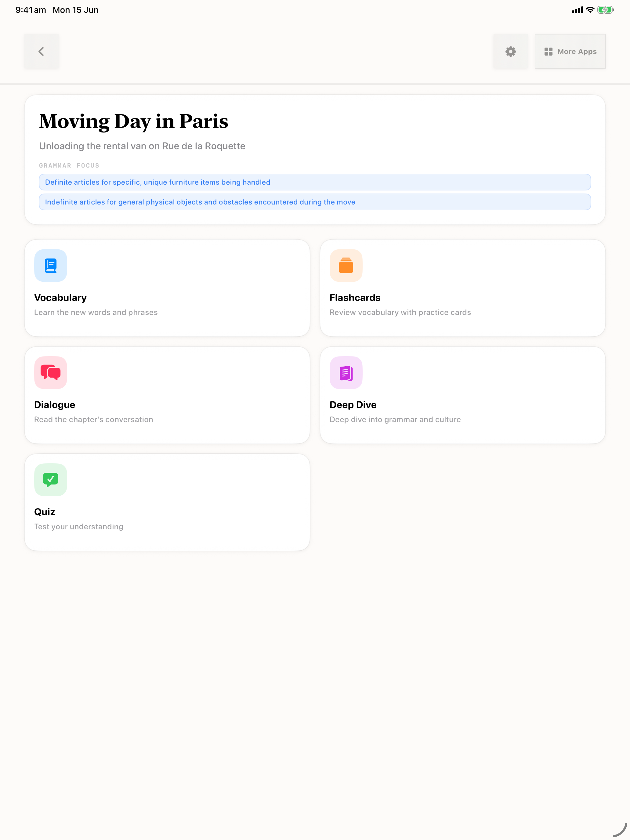The height and width of the screenshot is (840, 630).
Task: Open the Vocabulary card title
Action: pos(60,298)
